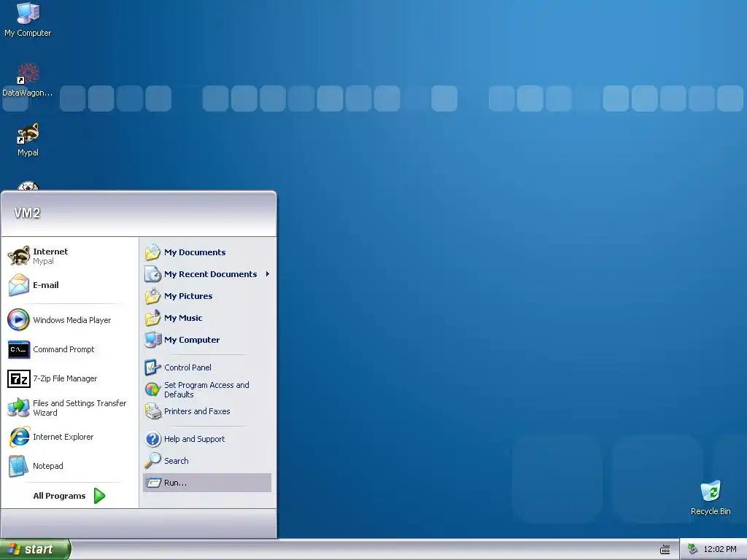Screen dimensions: 747x560
Task: Click the My Music label
Action: point(183,318)
